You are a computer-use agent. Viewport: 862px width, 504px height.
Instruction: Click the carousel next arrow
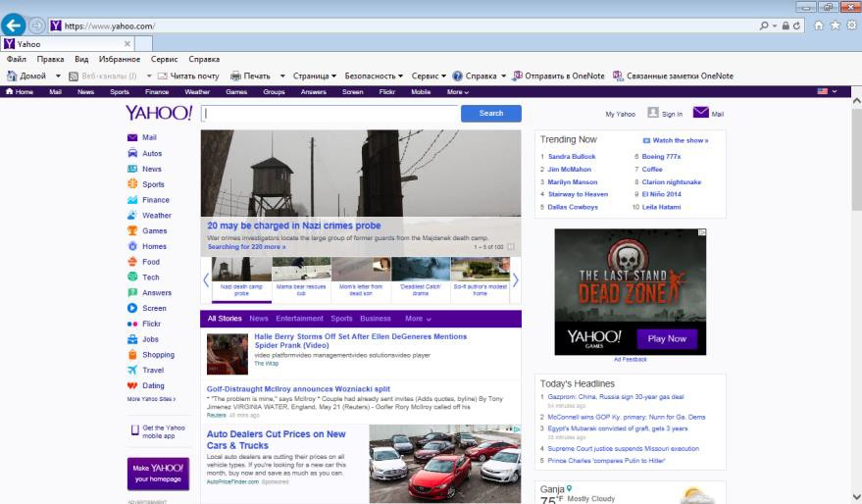[x=515, y=280]
